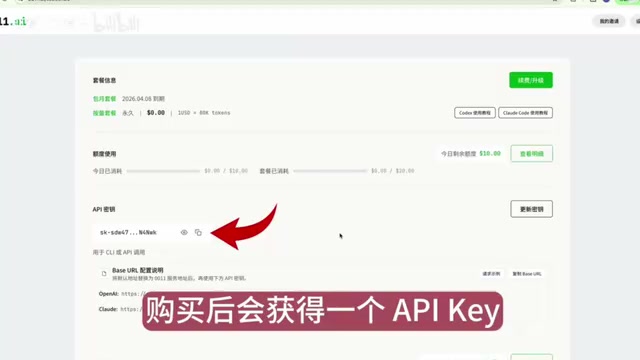The image size is (640, 360).
Task: Click the green 续费/升级 button
Action: point(531,80)
